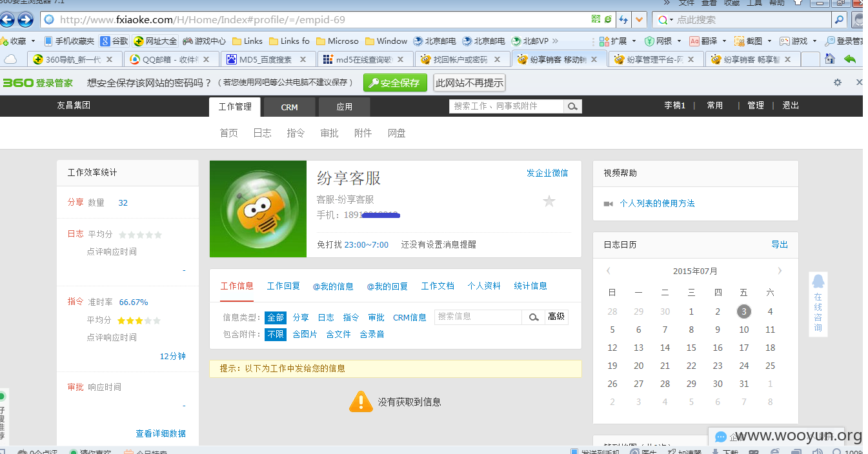Click the fxiaoke search magnifier button

pos(572,106)
